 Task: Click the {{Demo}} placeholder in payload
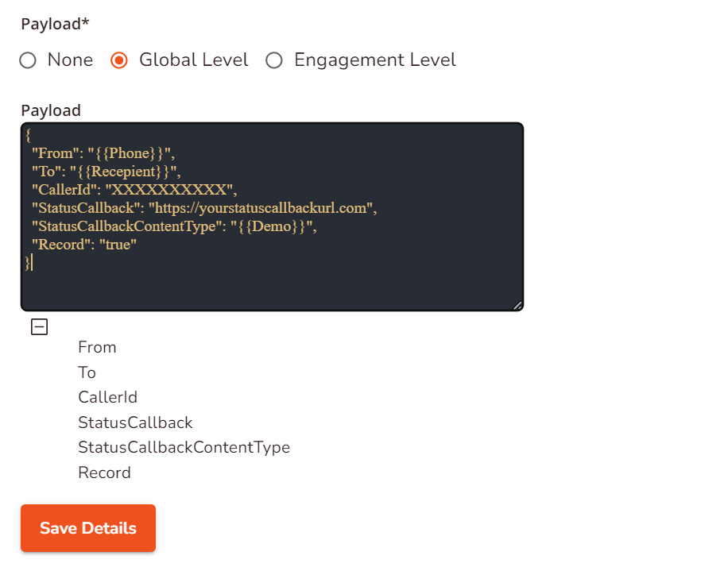click(x=273, y=226)
